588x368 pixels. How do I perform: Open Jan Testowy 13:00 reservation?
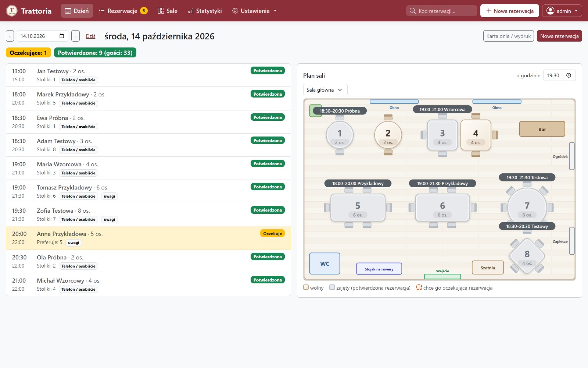click(148, 75)
